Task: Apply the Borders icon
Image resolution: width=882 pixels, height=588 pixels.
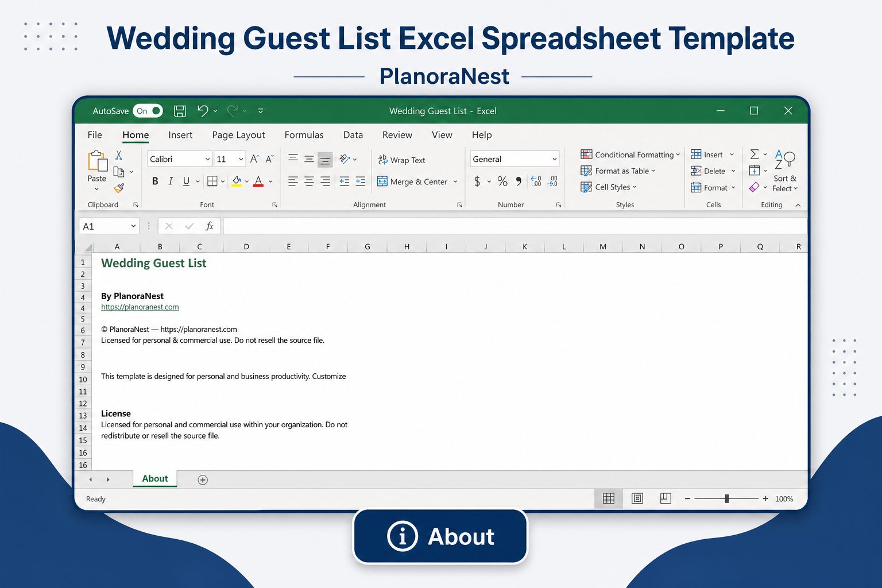Action: pos(212,181)
